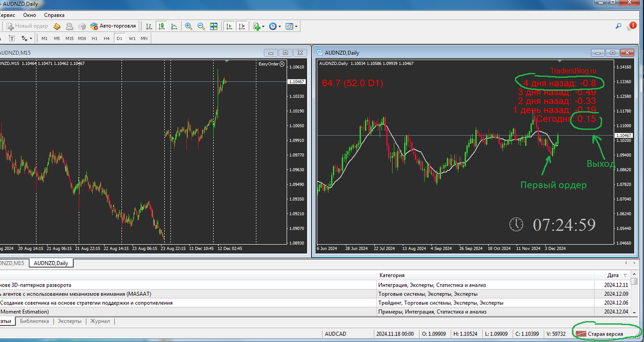Click the AUDCAD status bar entry
Image resolution: width=644 pixels, height=342 pixels.
coord(335,334)
